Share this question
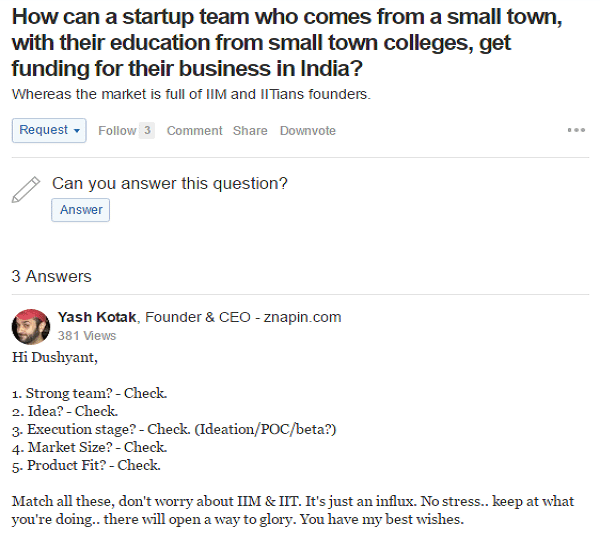 click(x=250, y=131)
